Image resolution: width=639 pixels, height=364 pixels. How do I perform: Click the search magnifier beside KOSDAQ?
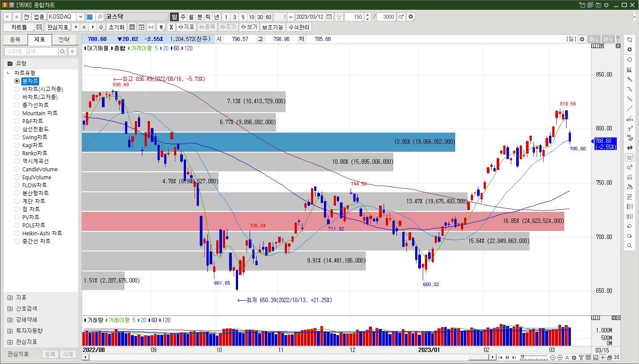pos(100,17)
